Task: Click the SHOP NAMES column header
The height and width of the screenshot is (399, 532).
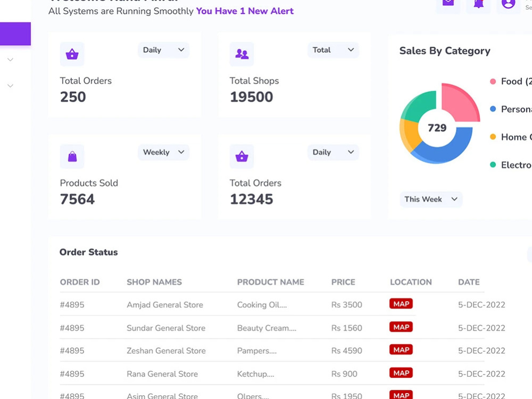Action: click(x=154, y=282)
